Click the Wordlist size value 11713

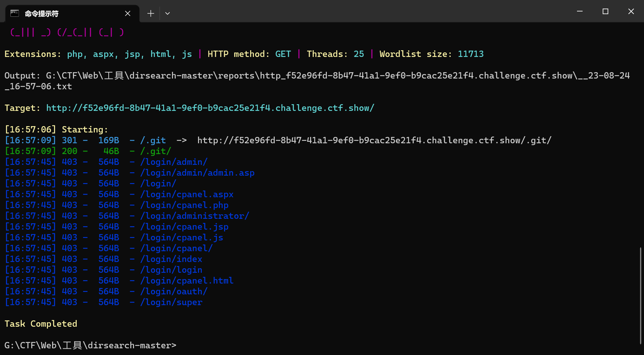(x=471, y=54)
